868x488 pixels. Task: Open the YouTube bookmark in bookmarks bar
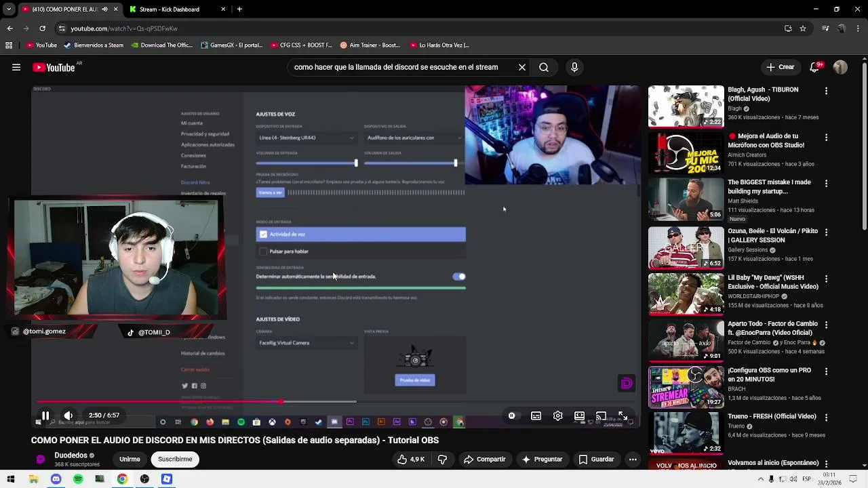[x=41, y=45]
